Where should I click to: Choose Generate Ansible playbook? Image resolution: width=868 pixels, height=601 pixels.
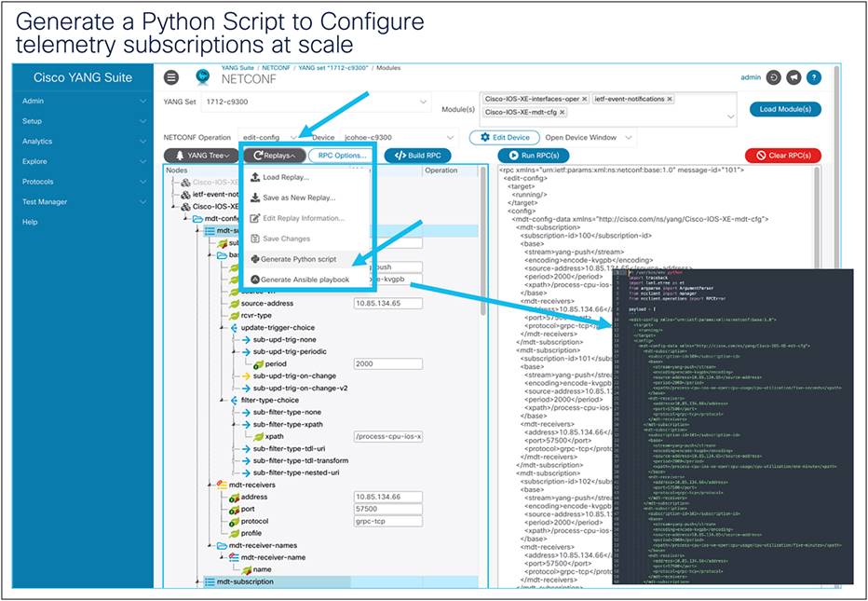tap(300, 280)
